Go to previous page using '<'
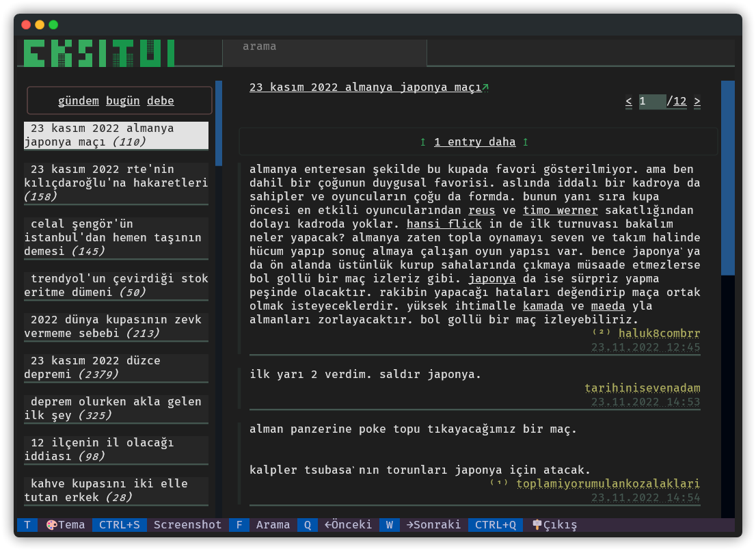 pyautogui.click(x=628, y=101)
